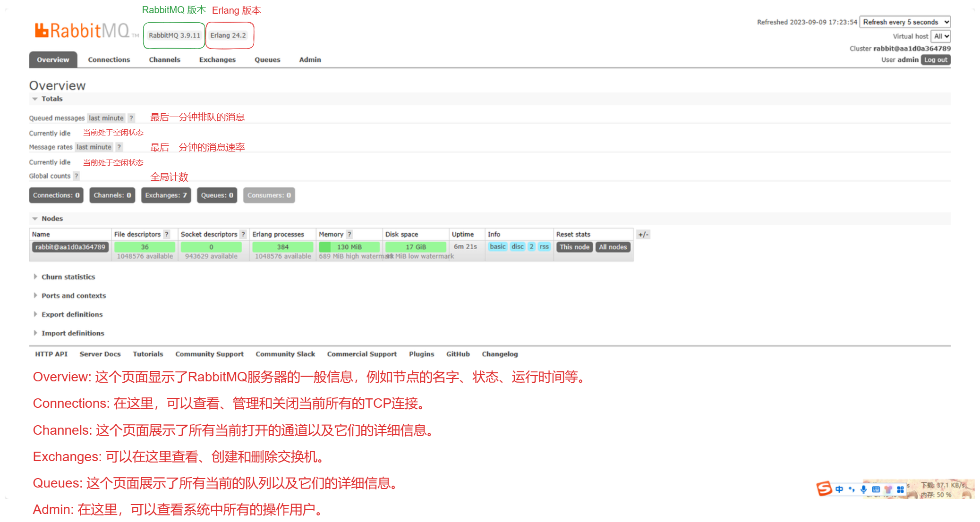
Task: Click the disc info tag
Action: (518, 246)
